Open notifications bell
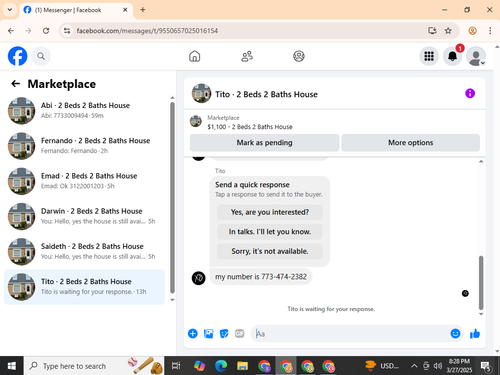Image resolution: width=500 pixels, height=375 pixels. tap(452, 56)
